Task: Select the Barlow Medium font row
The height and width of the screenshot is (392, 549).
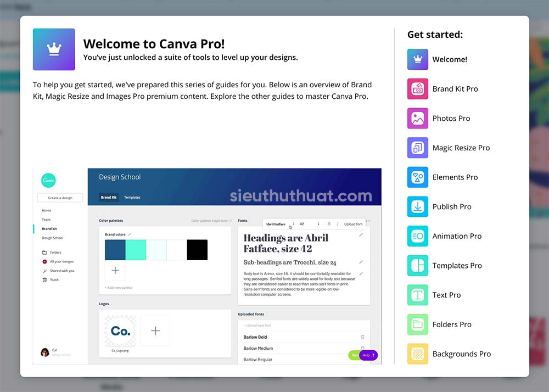Action: tap(304, 348)
